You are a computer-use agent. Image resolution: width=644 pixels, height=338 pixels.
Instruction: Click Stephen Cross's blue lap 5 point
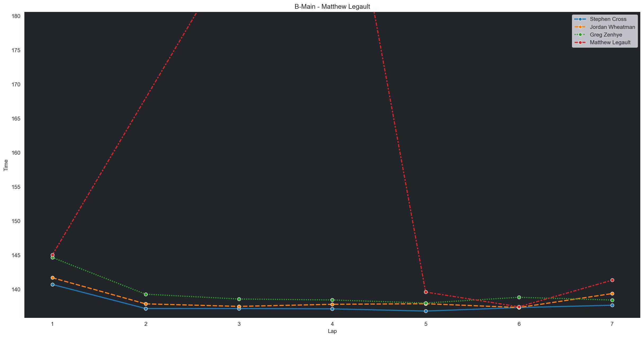(x=426, y=311)
